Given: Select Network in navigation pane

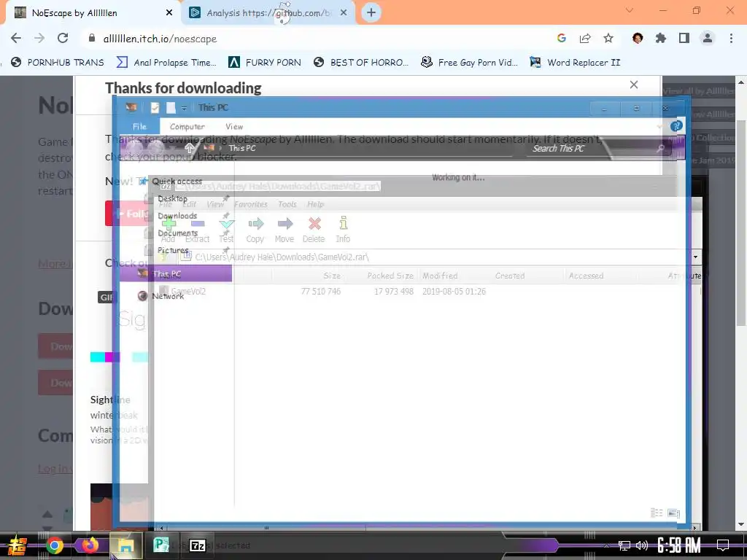Looking at the screenshot, I should (167, 296).
